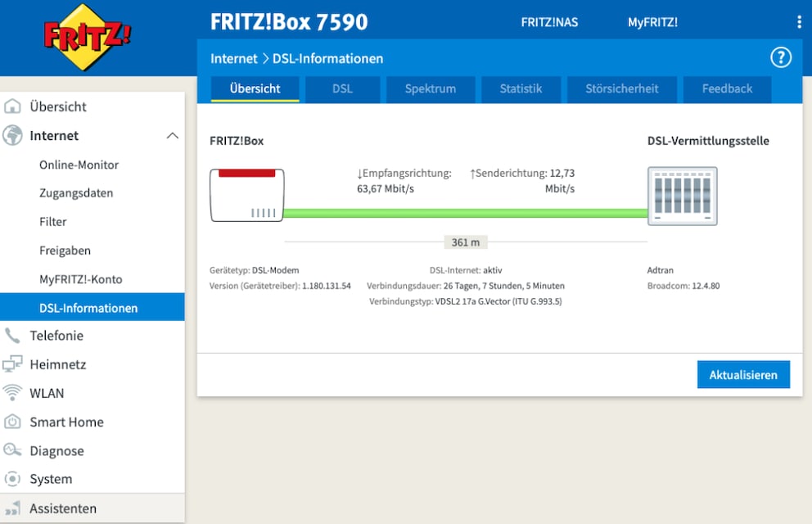The width and height of the screenshot is (812, 524).
Task: Open the Spektrum tab
Action: pyautogui.click(x=431, y=89)
